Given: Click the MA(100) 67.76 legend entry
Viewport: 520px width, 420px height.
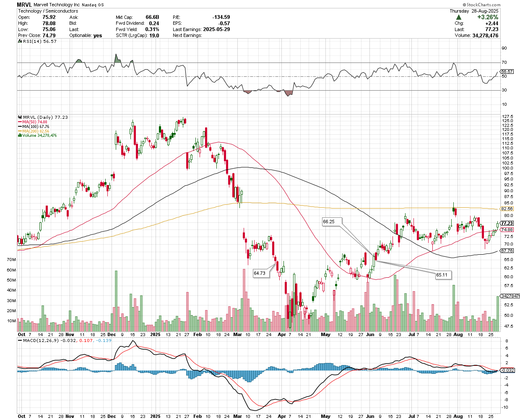Looking at the screenshot, I should 34,126.
